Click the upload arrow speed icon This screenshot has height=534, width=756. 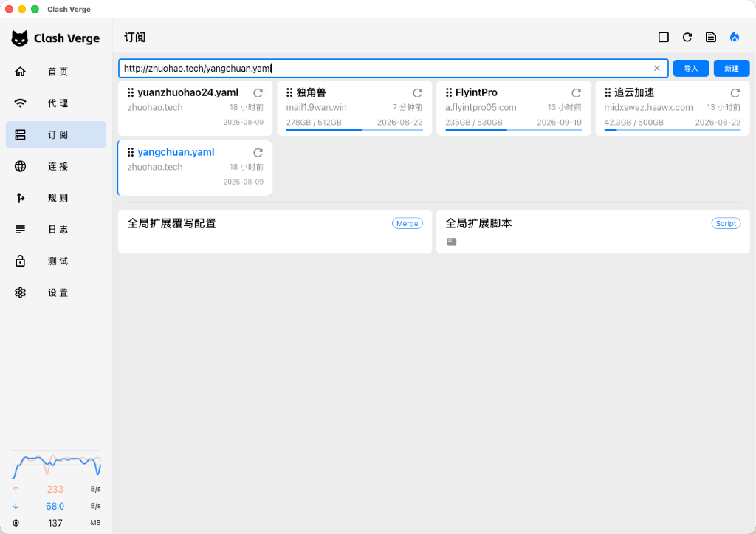tap(16, 489)
